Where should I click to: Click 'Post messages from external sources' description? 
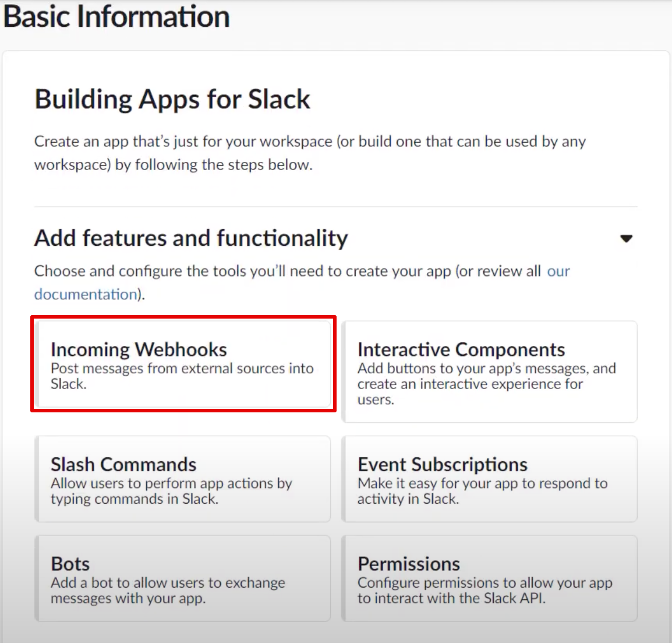point(182,376)
